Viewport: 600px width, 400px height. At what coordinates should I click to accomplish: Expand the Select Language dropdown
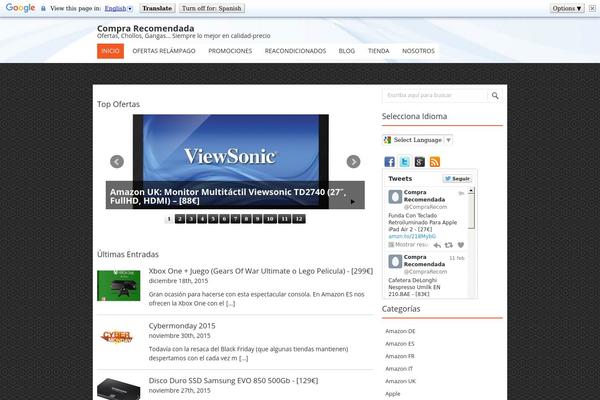point(417,140)
